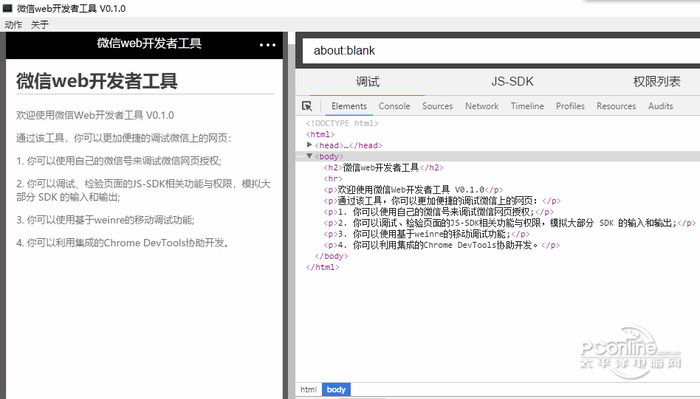
Task: Open the Console panel tab
Action: coord(394,106)
